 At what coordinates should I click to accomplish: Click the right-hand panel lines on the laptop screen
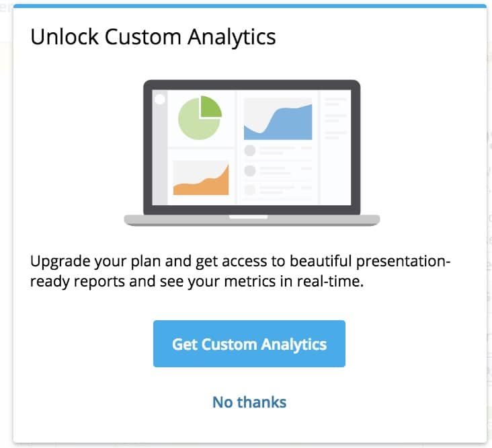pyautogui.click(x=335, y=118)
